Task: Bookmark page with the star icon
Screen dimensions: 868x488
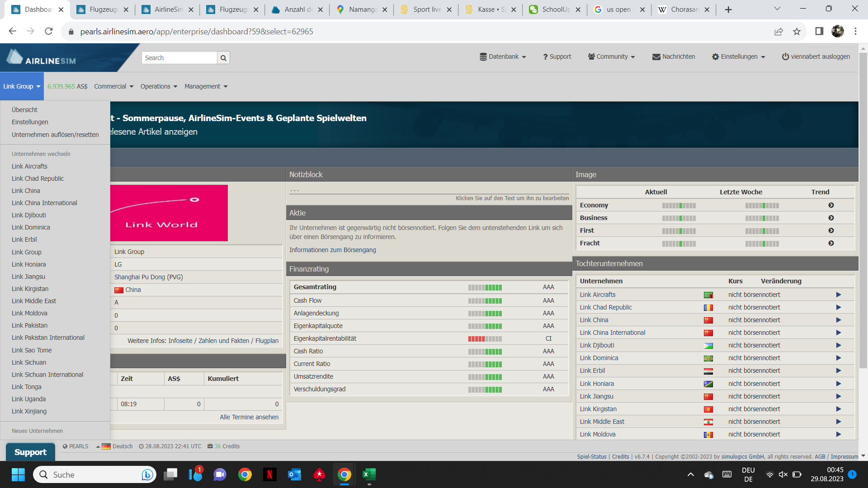Action: [797, 31]
